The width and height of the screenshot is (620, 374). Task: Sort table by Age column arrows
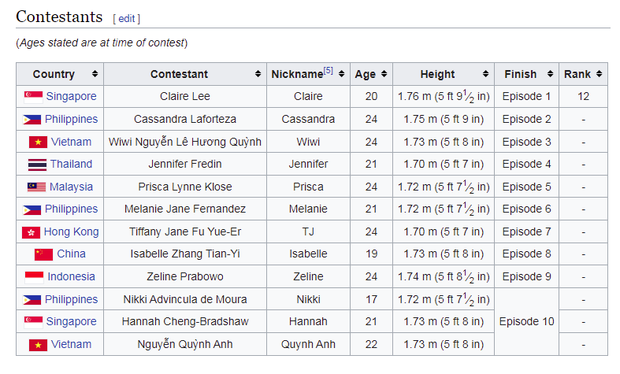click(x=384, y=74)
